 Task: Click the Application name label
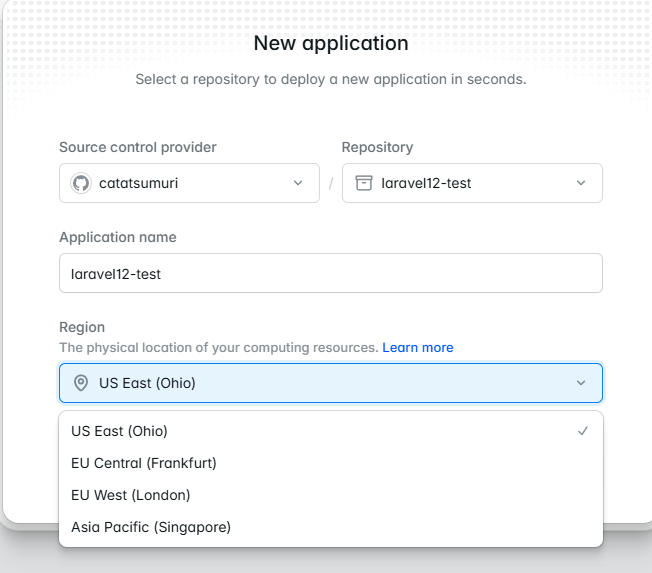pyautogui.click(x=118, y=237)
